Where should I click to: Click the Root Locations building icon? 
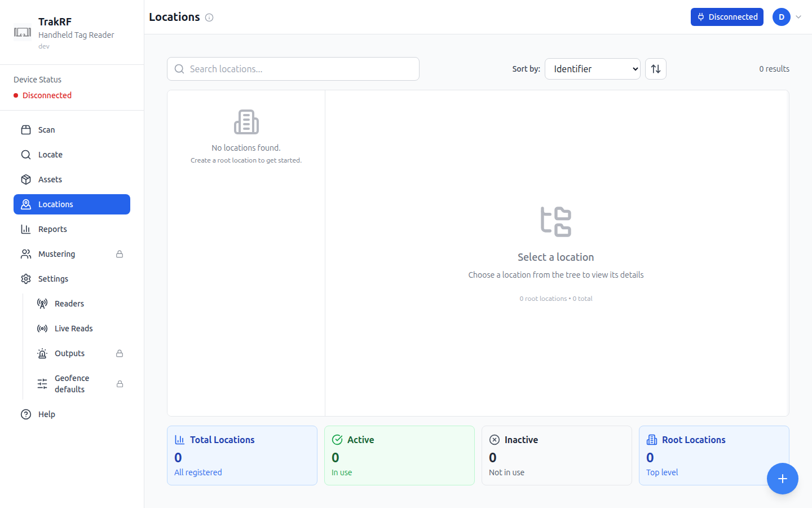pos(652,440)
